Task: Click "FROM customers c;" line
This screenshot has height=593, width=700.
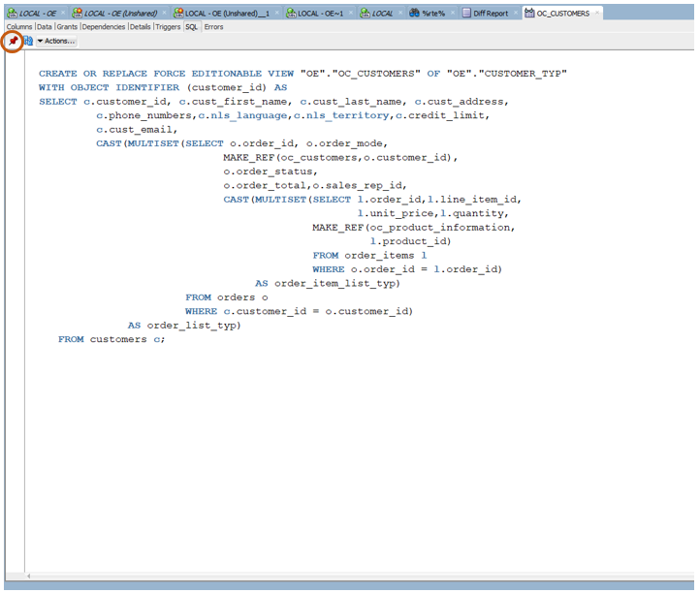Action: pyautogui.click(x=111, y=339)
